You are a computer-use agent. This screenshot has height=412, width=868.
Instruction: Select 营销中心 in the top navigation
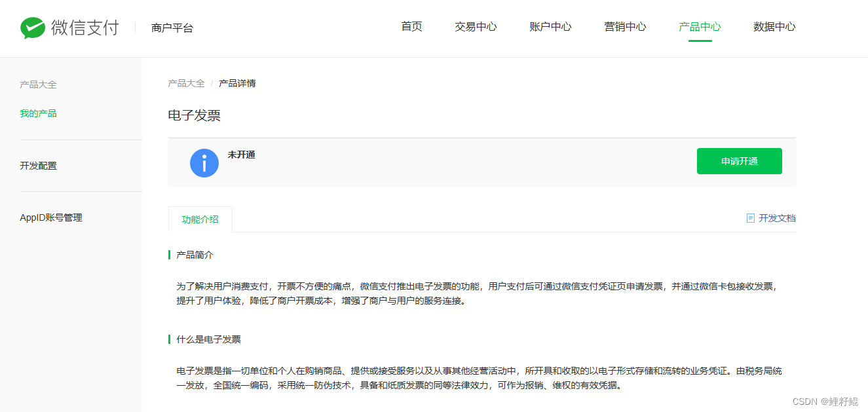(x=625, y=27)
